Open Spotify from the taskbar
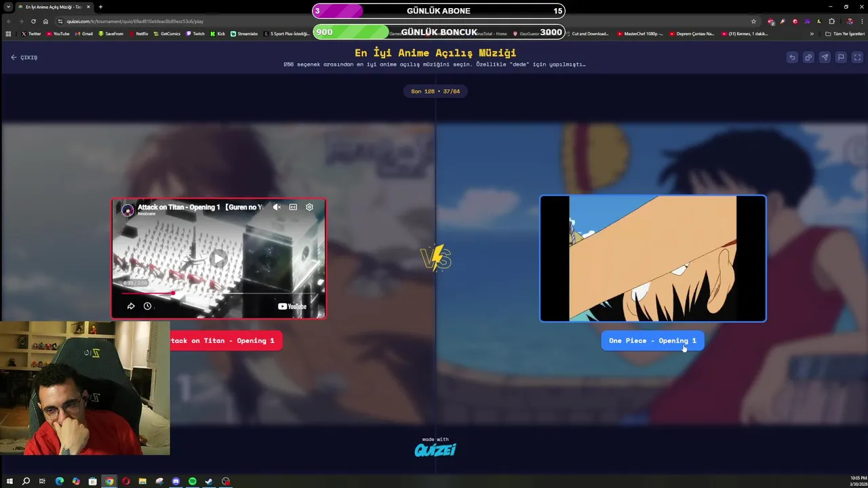This screenshot has width=868, height=488. (x=192, y=481)
